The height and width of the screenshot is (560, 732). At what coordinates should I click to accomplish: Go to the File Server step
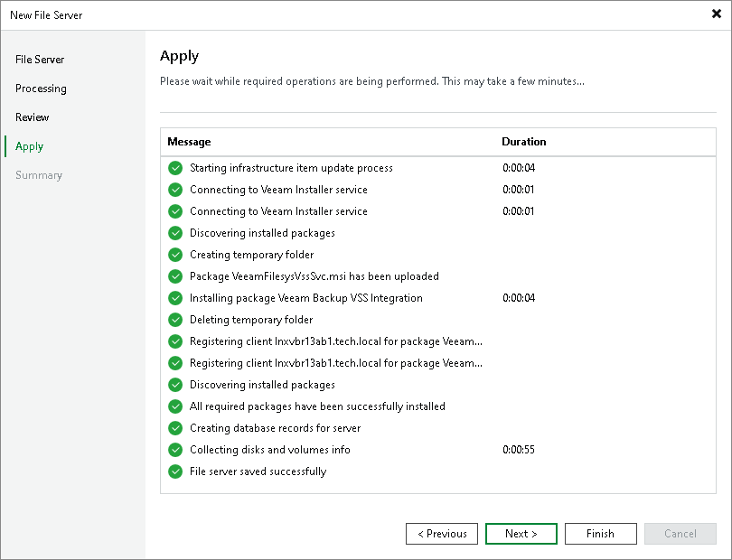click(40, 60)
